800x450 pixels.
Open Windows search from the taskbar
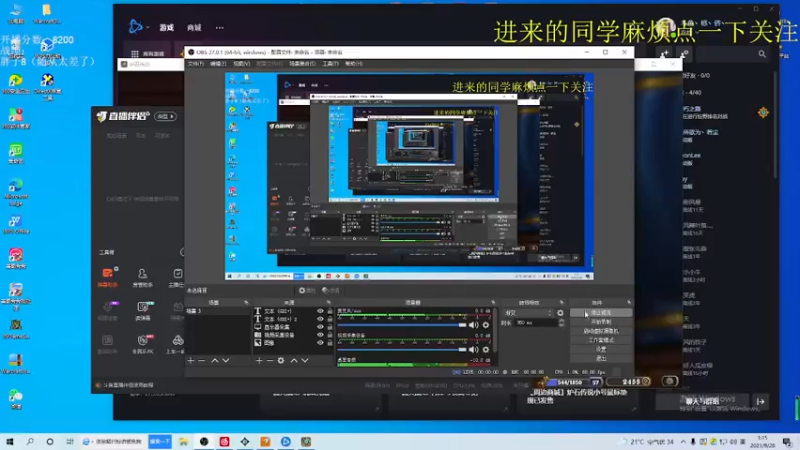click(x=30, y=441)
